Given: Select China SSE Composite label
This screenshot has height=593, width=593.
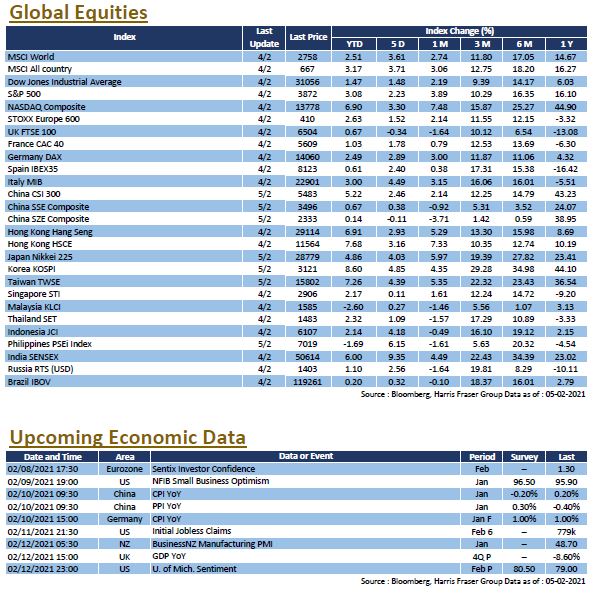Looking at the screenshot, I should tap(48, 206).
